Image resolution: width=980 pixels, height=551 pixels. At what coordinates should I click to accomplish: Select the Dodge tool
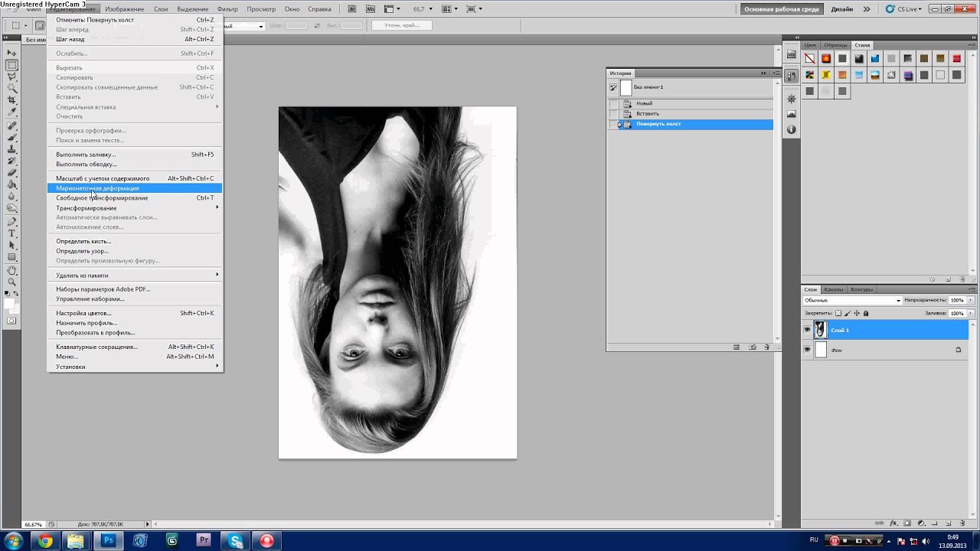tap(11, 208)
